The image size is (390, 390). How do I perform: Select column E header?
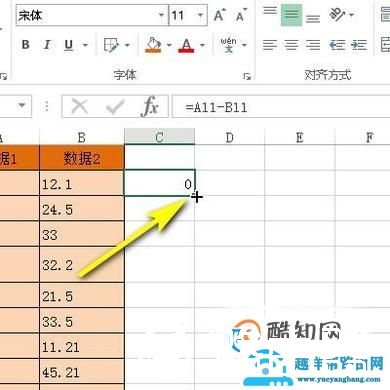(300, 137)
